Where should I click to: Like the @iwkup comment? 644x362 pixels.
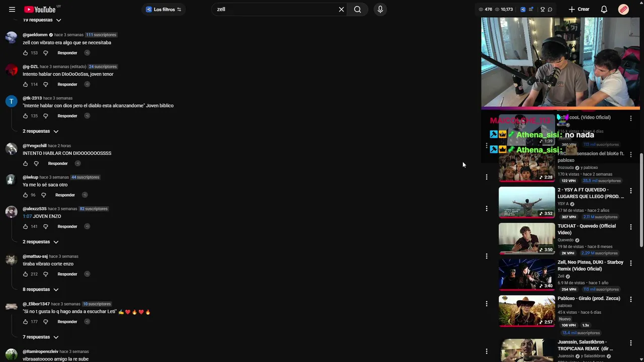coord(25,195)
